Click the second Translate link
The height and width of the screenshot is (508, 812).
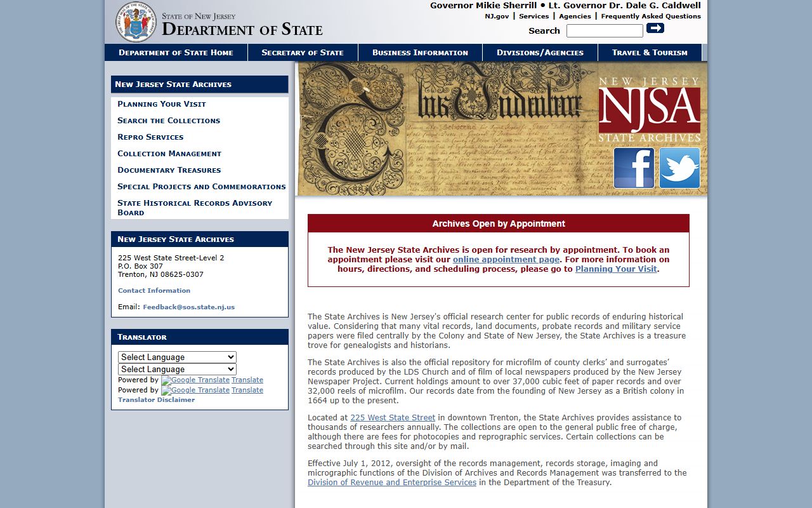pyautogui.click(x=247, y=391)
